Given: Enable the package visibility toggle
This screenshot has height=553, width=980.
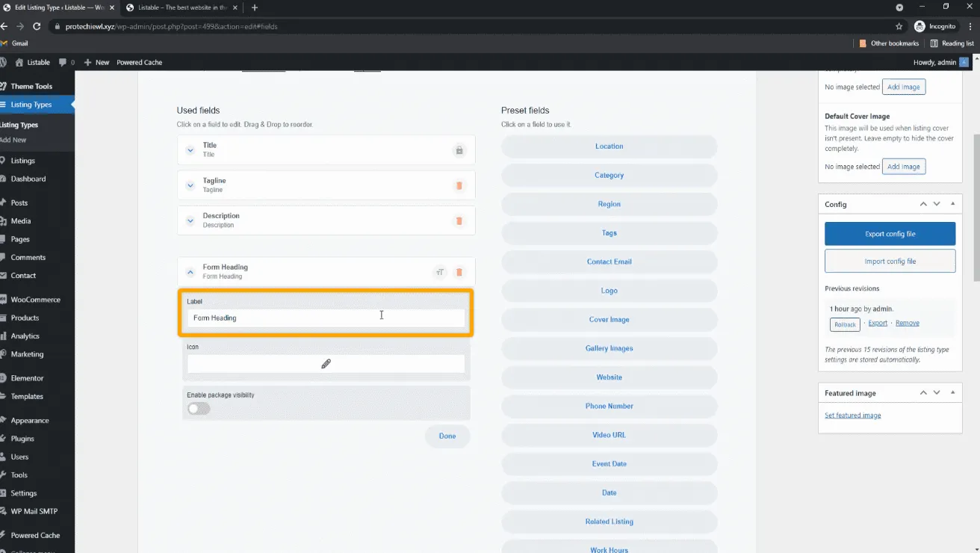Looking at the screenshot, I should [199, 409].
